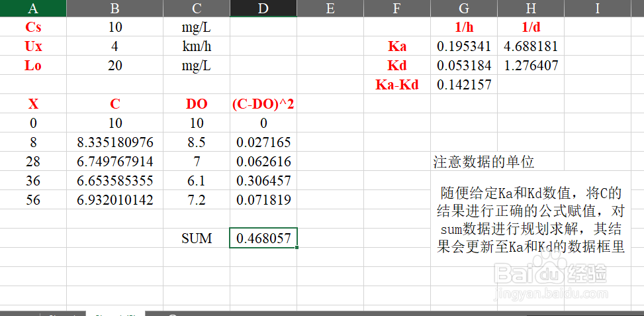Select the Ux value cell containing 4
This screenshot has width=644, height=316.
[115, 46]
